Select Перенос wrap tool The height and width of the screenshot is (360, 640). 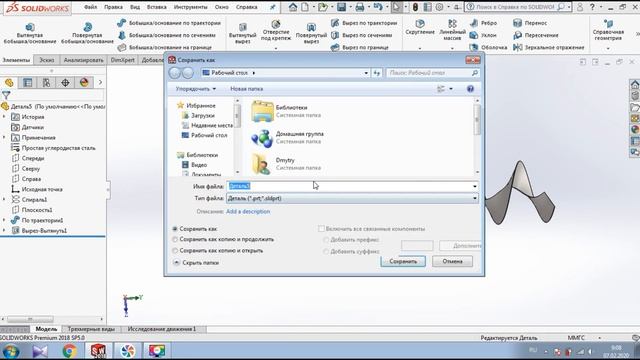530,23
